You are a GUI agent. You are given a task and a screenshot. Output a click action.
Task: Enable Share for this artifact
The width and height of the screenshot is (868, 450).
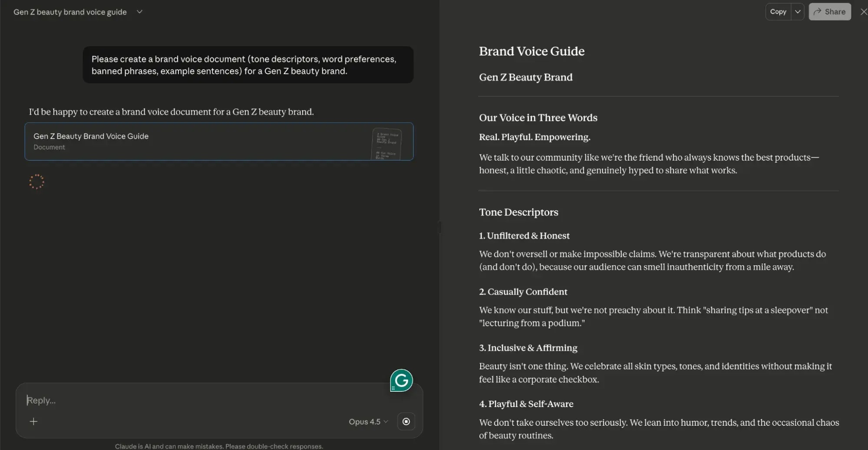point(829,11)
